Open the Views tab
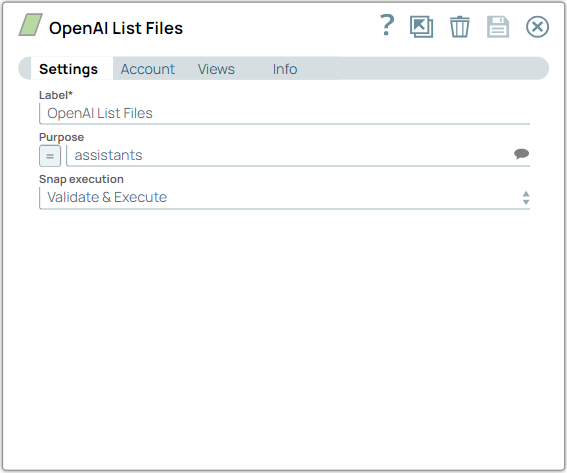This screenshot has height=473, width=567. pyautogui.click(x=216, y=69)
